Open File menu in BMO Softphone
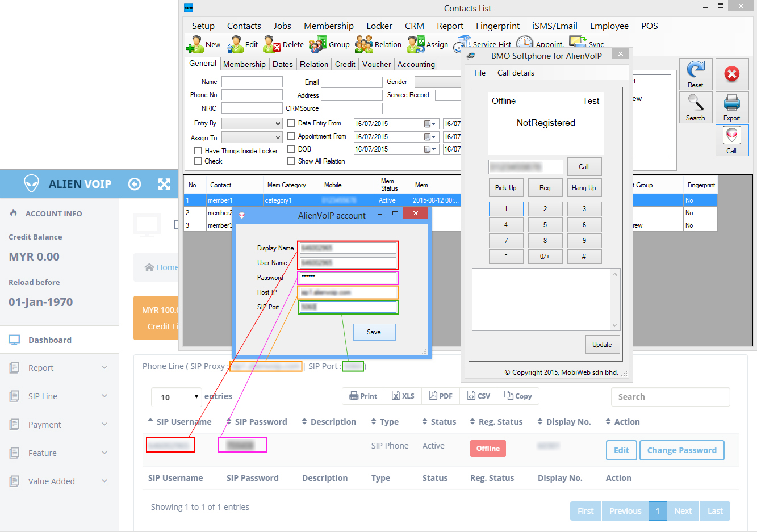This screenshot has height=532, width=757. pos(480,73)
